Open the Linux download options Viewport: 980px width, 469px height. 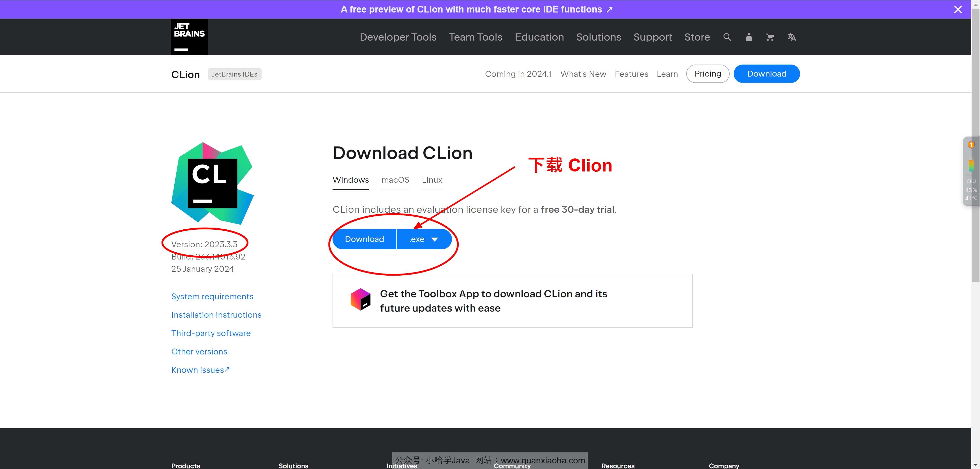click(432, 180)
